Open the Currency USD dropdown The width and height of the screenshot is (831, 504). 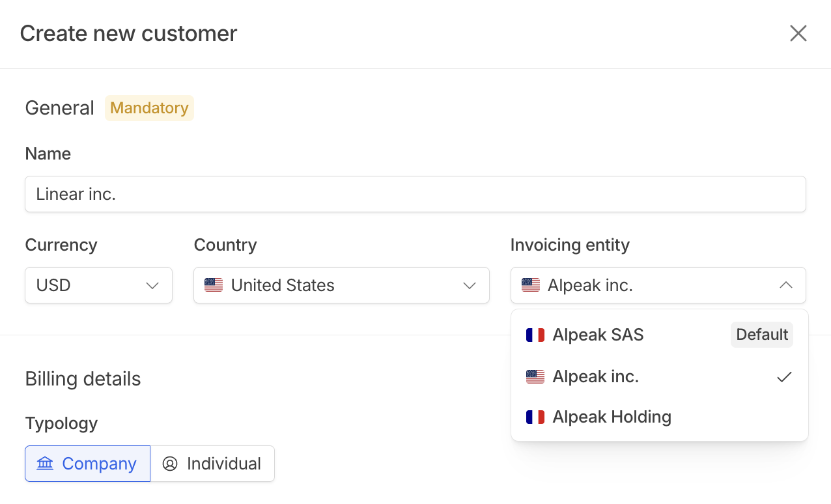point(98,285)
